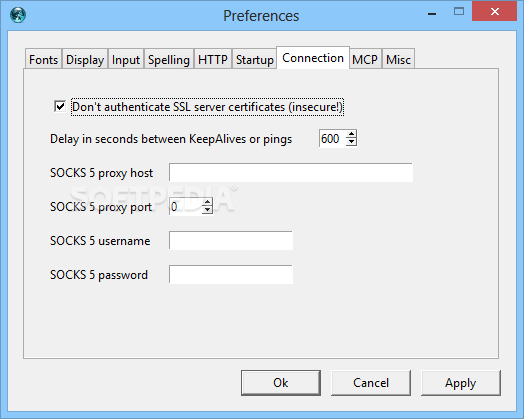
Task: Decrease SOCKS 5 proxy port value
Action: pos(208,210)
